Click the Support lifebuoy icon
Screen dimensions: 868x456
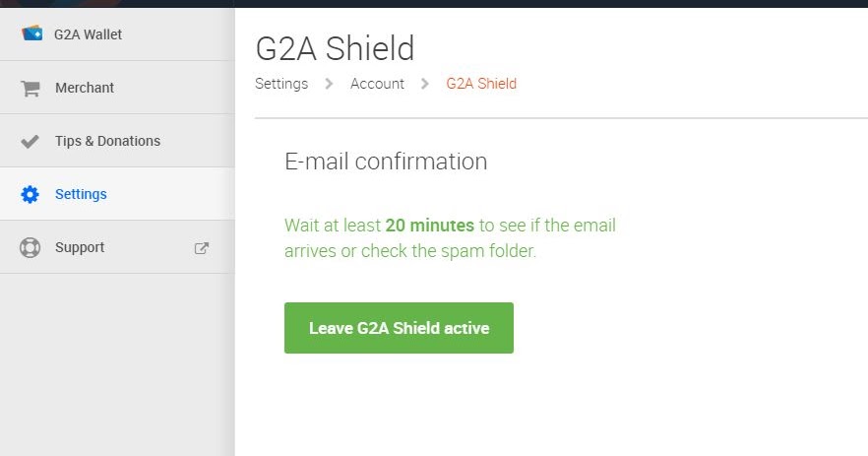[x=30, y=247]
